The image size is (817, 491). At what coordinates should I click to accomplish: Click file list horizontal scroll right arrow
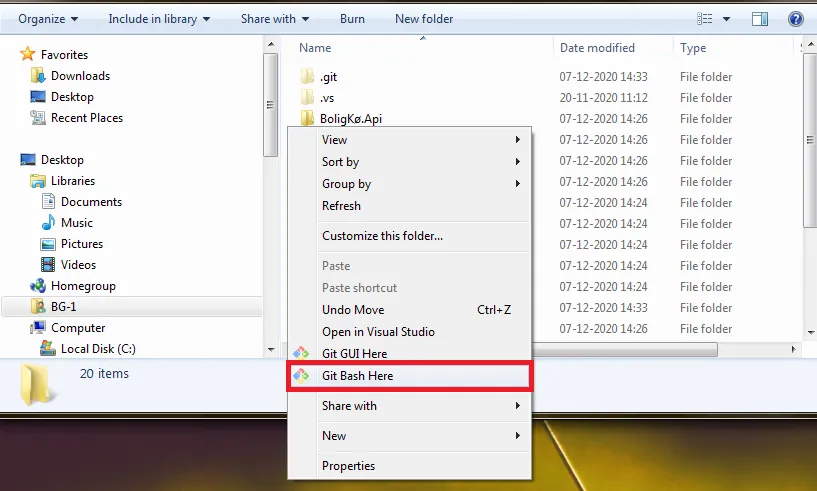coord(794,349)
